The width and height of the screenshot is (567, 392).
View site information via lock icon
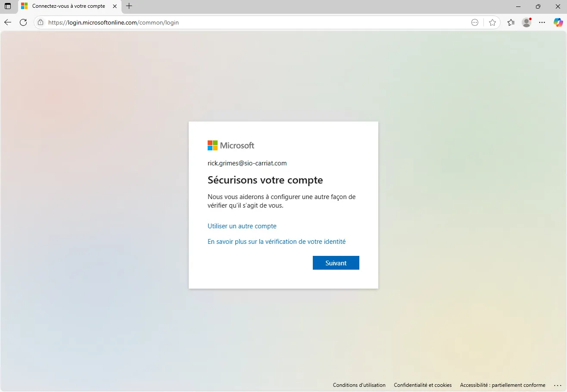click(41, 22)
